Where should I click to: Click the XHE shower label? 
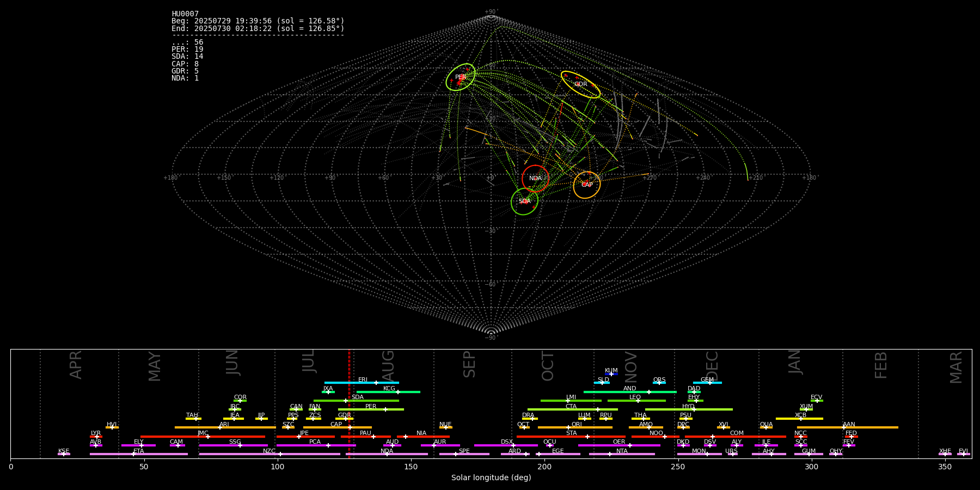click(945, 451)
